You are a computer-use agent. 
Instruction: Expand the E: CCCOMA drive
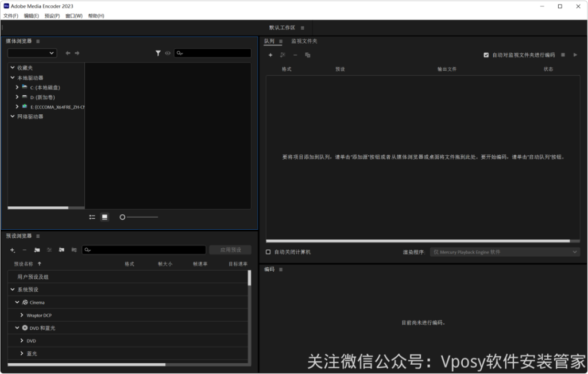[x=17, y=107]
